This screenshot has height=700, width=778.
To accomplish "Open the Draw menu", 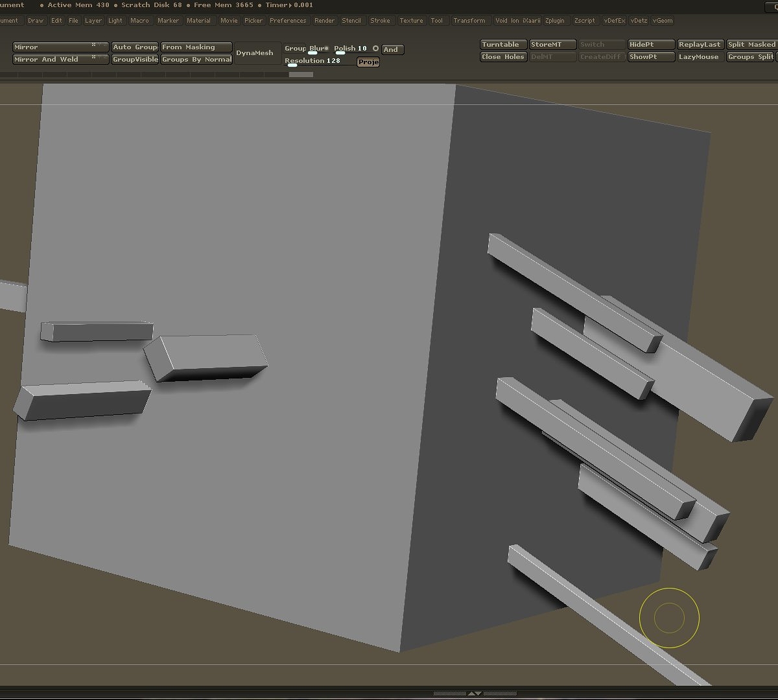I will click(x=36, y=21).
